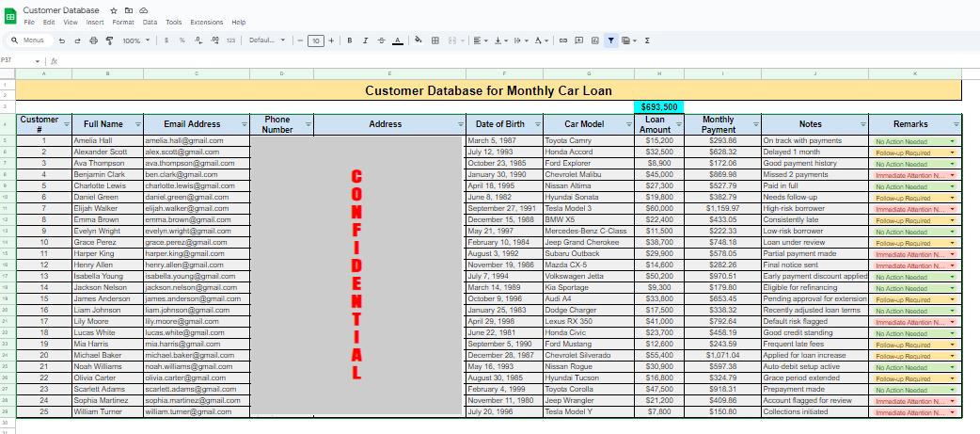Open filter for Car Model column
Screen dimensions: 980x434
coord(629,124)
